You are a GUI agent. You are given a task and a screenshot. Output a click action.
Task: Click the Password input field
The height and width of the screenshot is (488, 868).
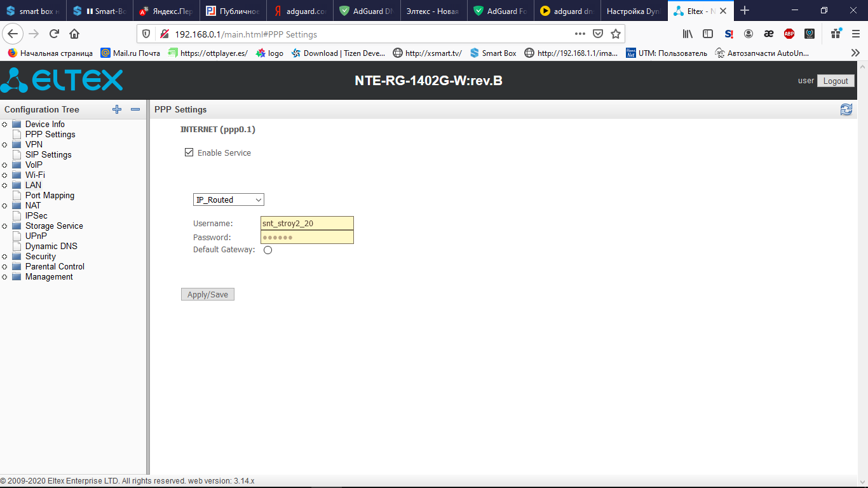[x=307, y=237]
